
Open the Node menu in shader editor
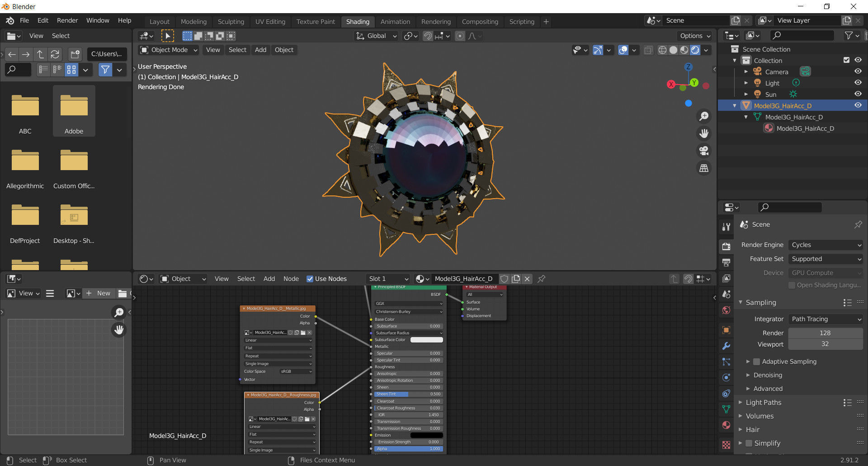[x=291, y=279]
